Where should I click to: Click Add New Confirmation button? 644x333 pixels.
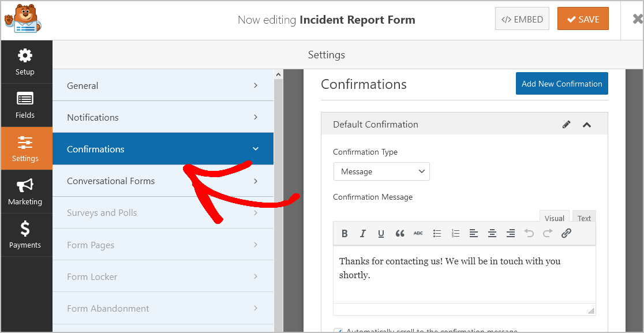tap(562, 84)
